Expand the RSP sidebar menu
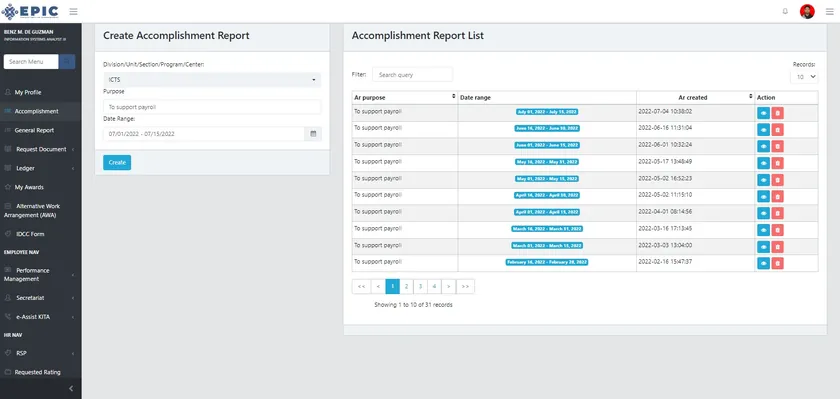The image size is (840, 399). coord(41,353)
